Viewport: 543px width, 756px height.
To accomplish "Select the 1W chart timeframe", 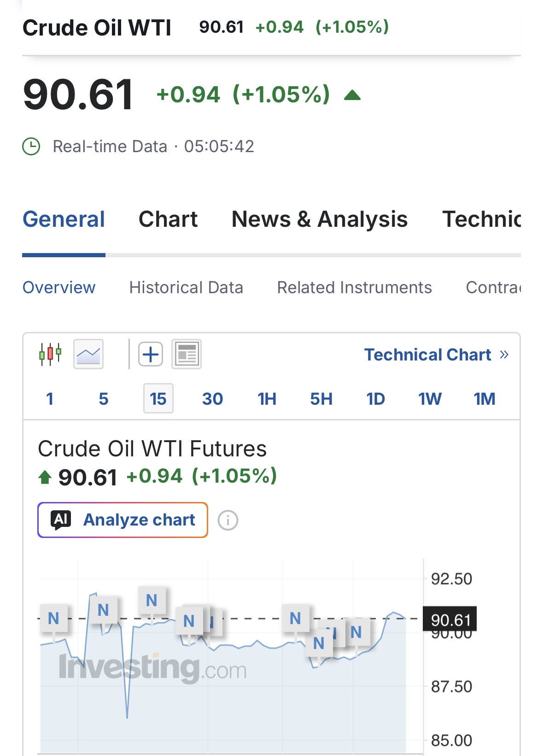I will coord(430,399).
